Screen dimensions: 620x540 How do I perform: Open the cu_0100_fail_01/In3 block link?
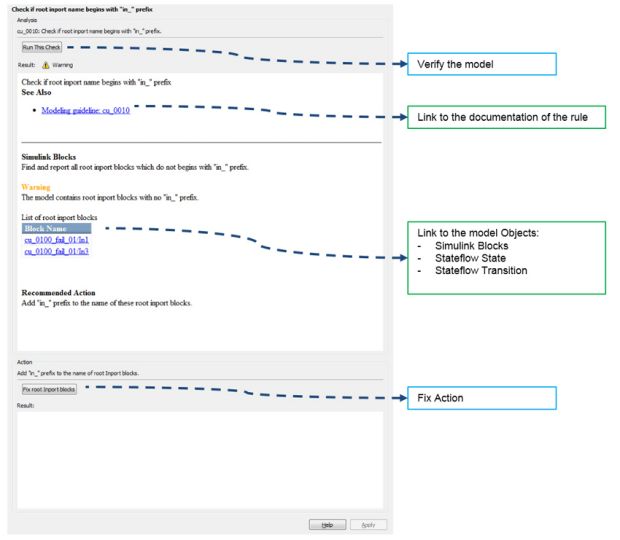[x=57, y=252]
